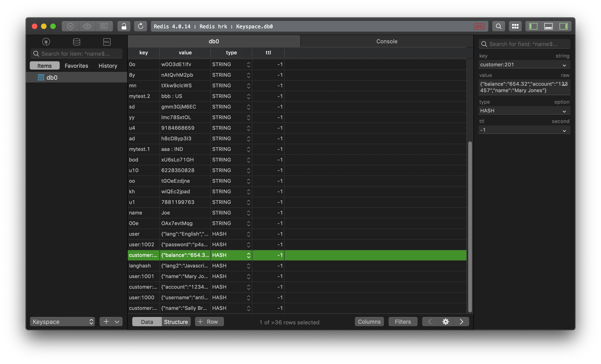
Task: Lock the connection via the padlock icon
Action: [x=124, y=26]
